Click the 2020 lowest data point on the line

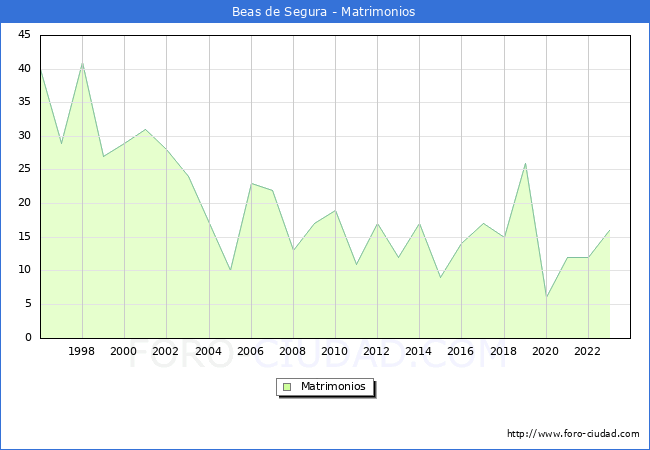[x=546, y=298]
